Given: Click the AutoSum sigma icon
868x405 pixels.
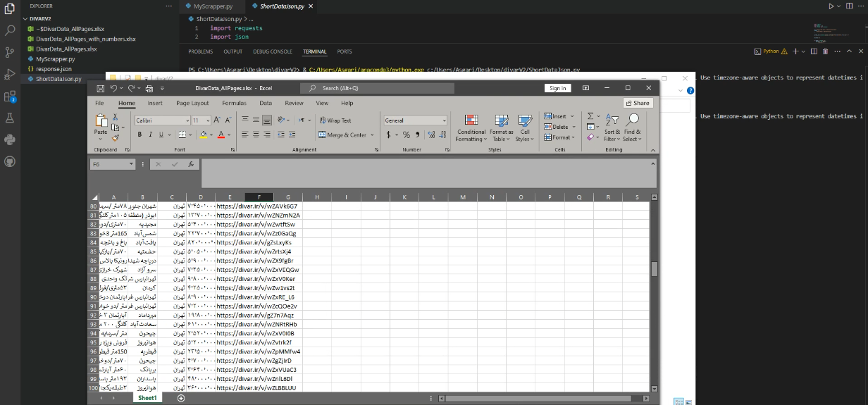Looking at the screenshot, I should (590, 116).
